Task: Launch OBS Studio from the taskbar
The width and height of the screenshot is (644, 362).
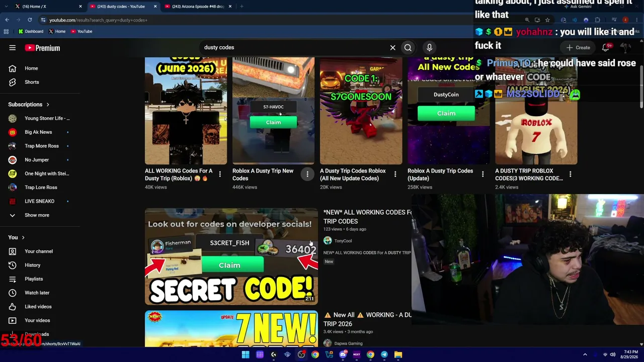Action: click(301, 354)
